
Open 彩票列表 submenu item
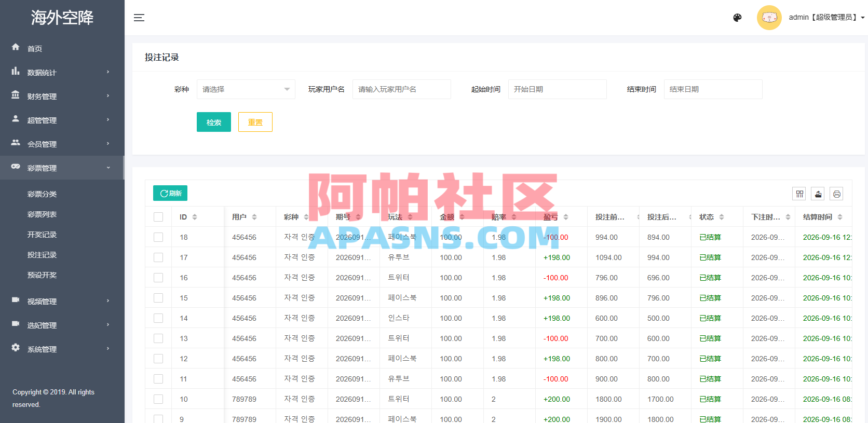42,214
